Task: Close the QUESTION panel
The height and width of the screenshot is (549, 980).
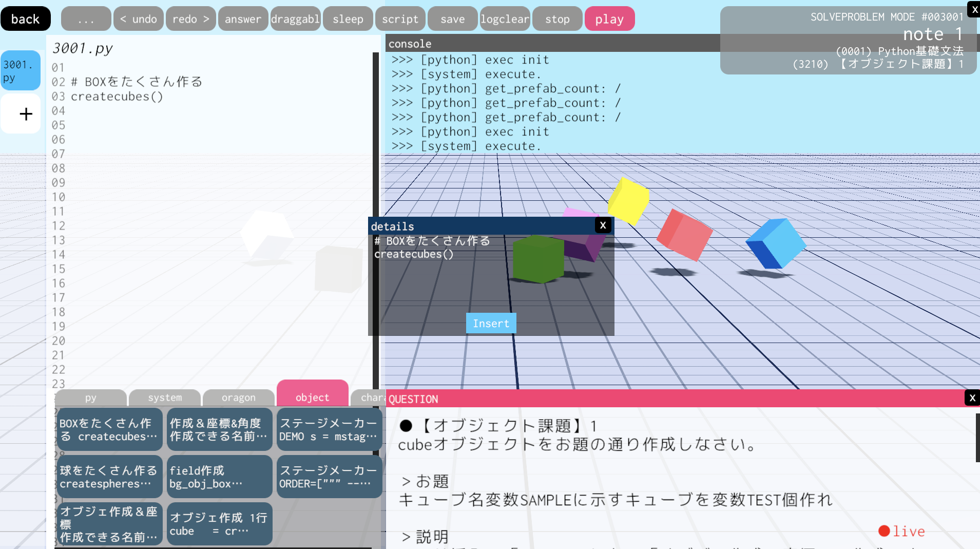Action: click(x=972, y=398)
